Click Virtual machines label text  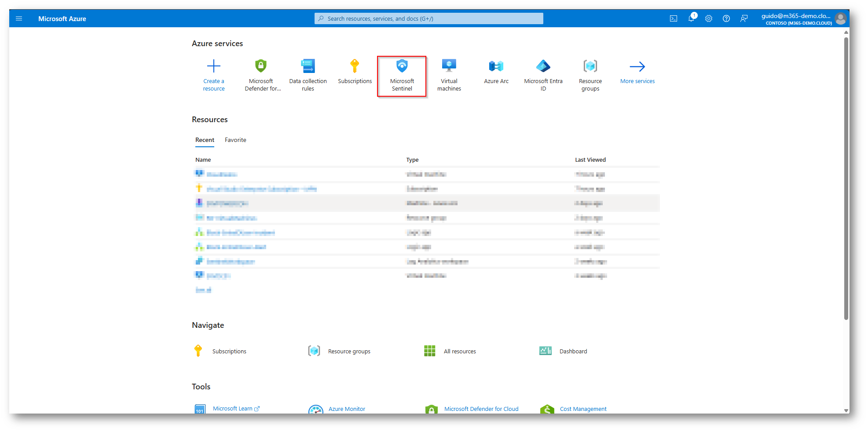tap(449, 85)
